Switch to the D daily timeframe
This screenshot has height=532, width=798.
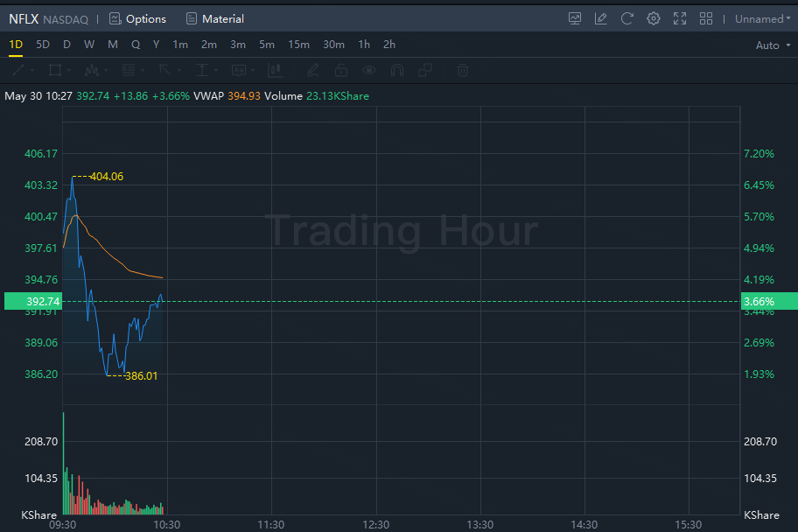pos(66,45)
